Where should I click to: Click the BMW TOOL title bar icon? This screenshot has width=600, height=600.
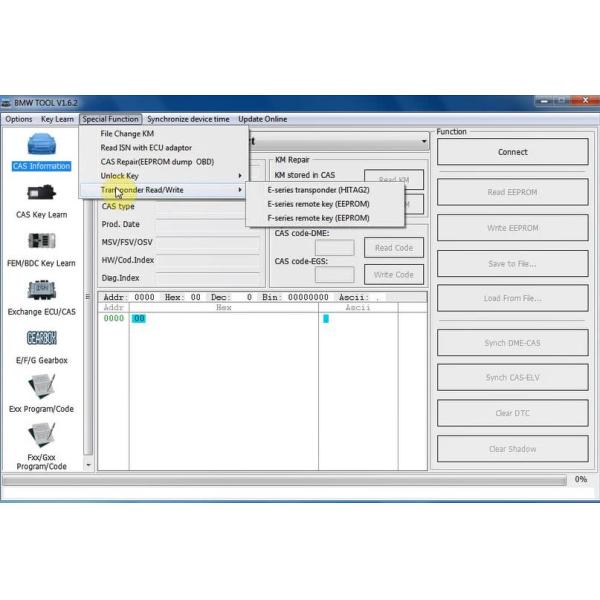click(7, 103)
